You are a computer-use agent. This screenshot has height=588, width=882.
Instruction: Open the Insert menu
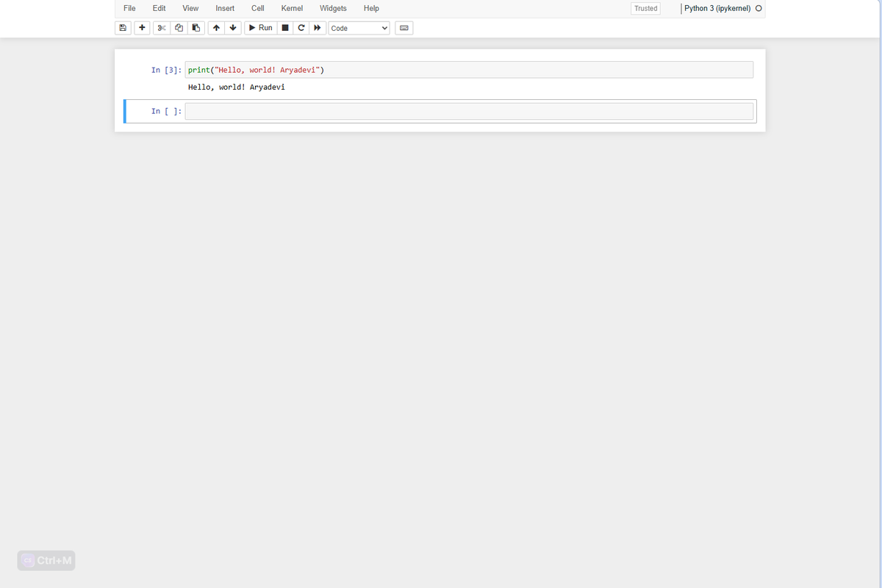pyautogui.click(x=225, y=8)
